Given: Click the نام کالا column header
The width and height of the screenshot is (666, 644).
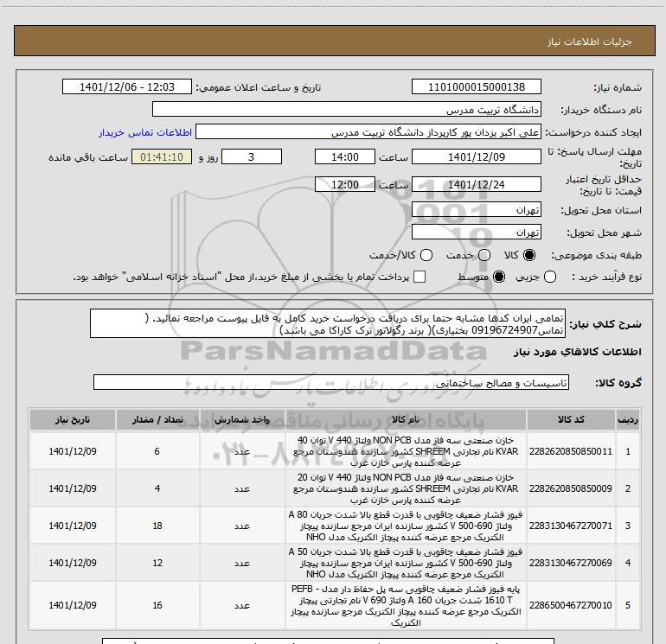Looking at the screenshot, I should (406, 420).
